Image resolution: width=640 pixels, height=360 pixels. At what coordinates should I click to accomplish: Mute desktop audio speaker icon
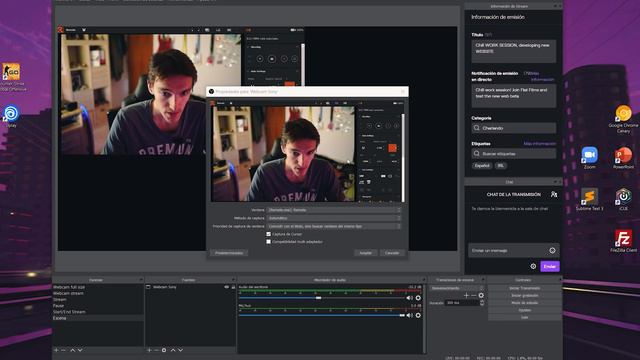click(409, 298)
